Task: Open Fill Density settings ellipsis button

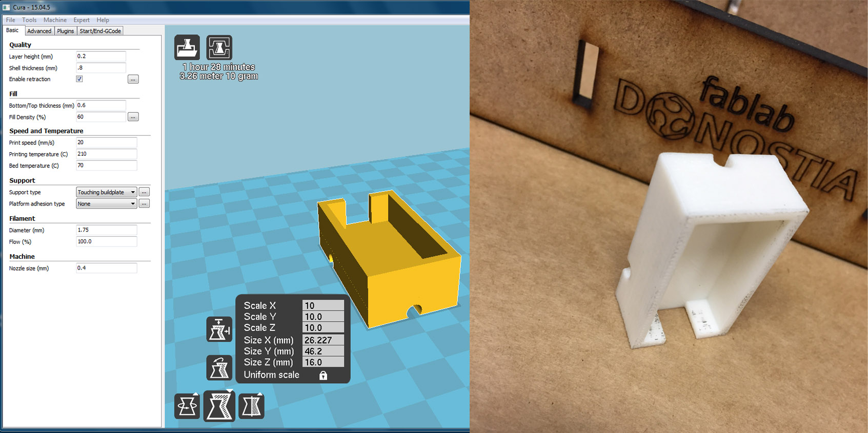Action: coord(133,117)
